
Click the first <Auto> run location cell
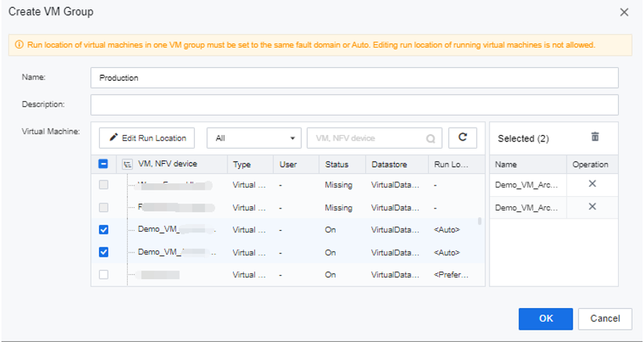447,230
